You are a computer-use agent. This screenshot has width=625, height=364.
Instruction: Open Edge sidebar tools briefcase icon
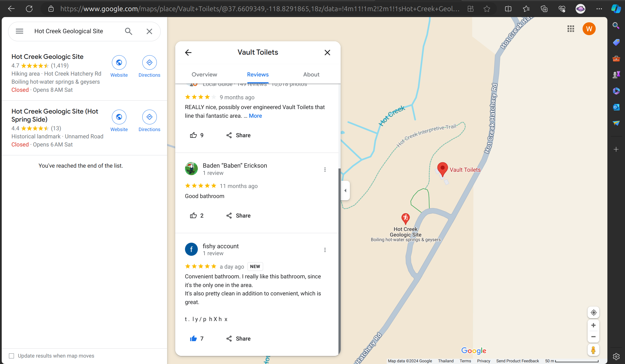(x=616, y=59)
